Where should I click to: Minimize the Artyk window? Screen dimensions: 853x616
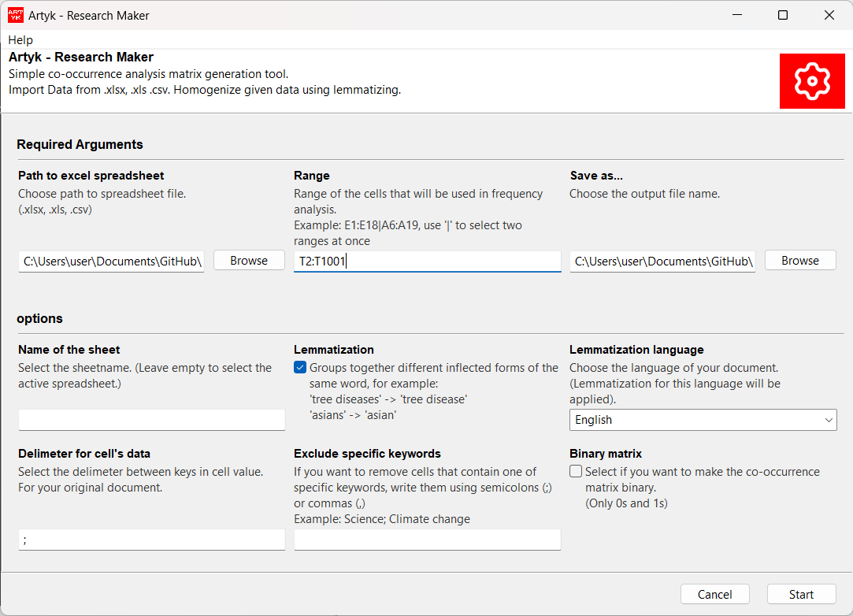(x=737, y=15)
